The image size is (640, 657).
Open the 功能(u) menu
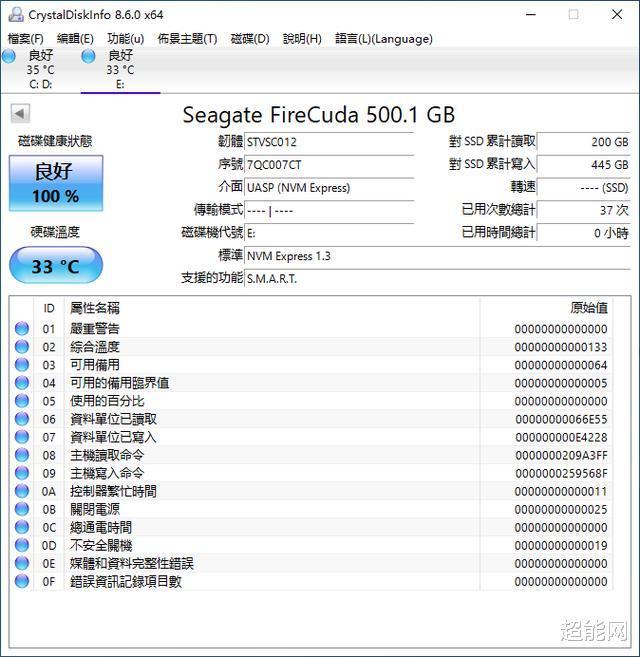[126, 39]
